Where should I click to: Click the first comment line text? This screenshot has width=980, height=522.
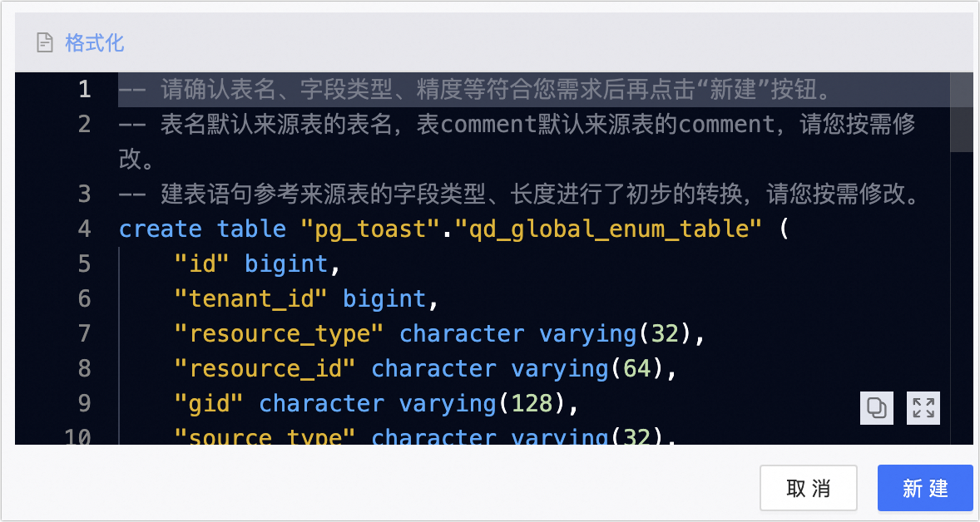coord(475,90)
